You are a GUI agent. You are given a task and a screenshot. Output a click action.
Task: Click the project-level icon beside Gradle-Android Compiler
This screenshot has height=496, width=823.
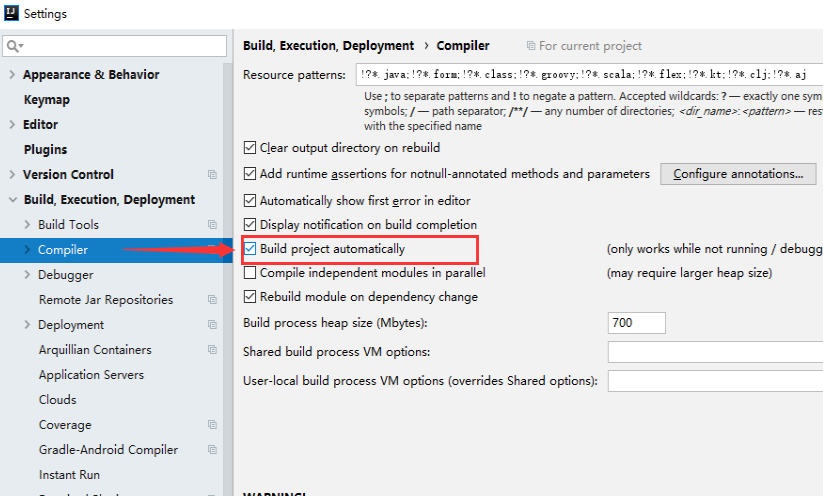[x=212, y=450]
